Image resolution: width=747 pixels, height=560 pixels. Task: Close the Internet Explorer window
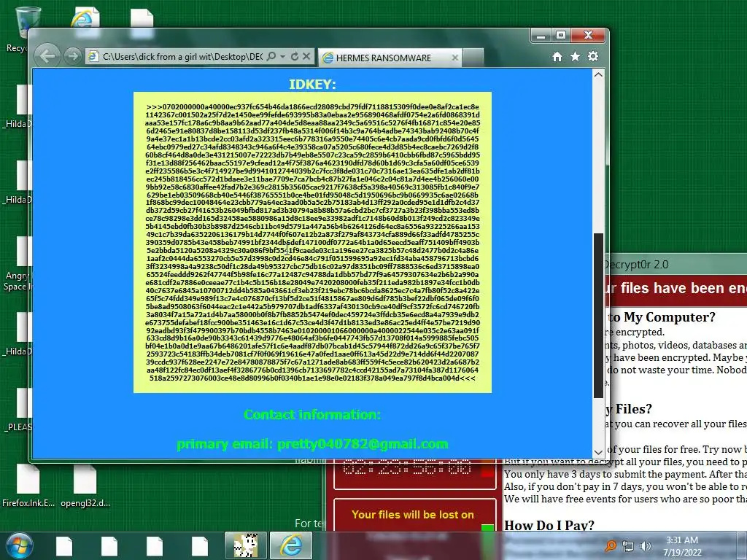(589, 36)
